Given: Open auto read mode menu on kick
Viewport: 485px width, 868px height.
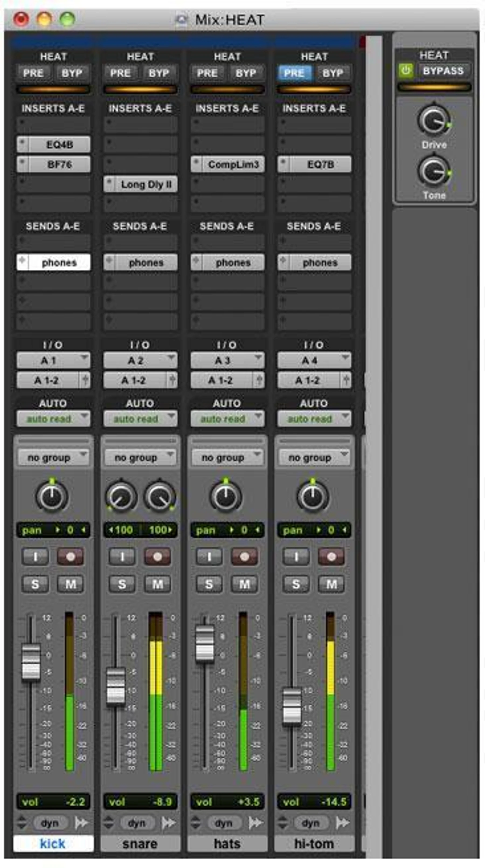Looking at the screenshot, I should pos(54,419).
